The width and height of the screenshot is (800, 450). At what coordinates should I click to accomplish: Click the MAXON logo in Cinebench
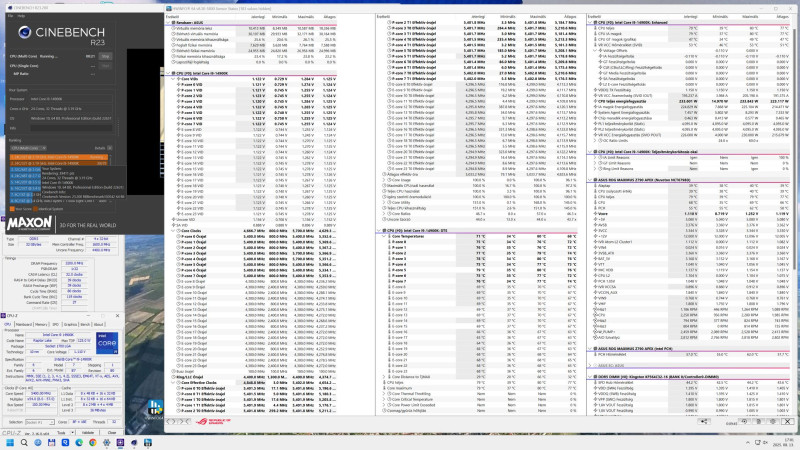[x=29, y=223]
